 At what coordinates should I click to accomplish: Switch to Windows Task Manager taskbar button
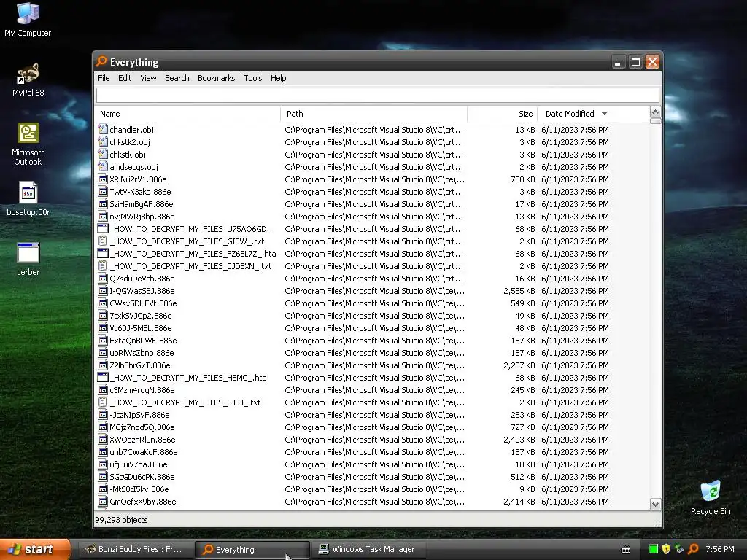coord(367,549)
